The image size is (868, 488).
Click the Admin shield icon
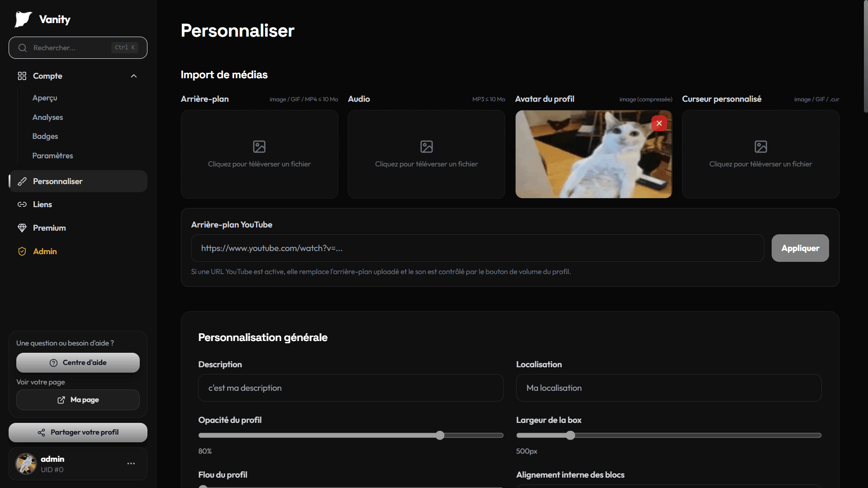pyautogui.click(x=22, y=251)
